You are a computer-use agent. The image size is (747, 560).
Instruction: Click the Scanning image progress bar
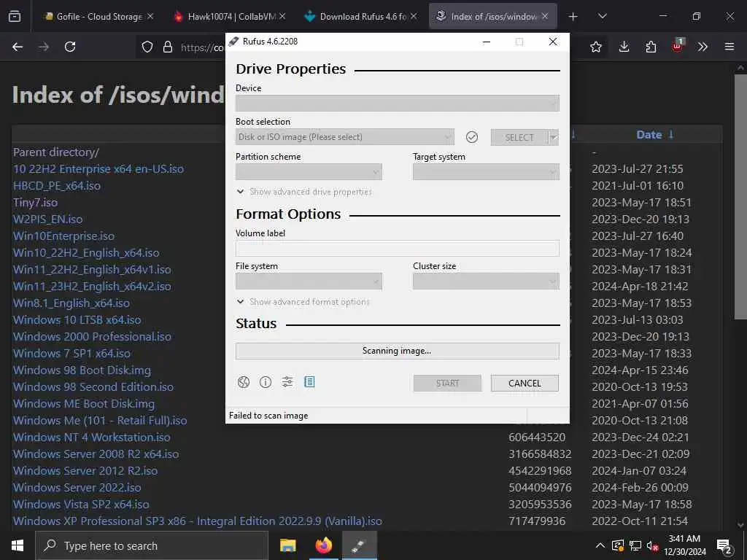[398, 351]
